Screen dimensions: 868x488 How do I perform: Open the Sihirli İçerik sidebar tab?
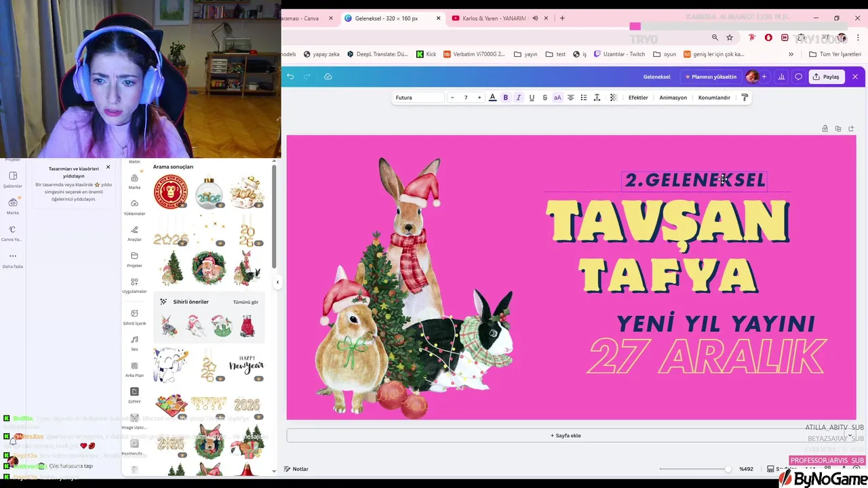(x=134, y=317)
